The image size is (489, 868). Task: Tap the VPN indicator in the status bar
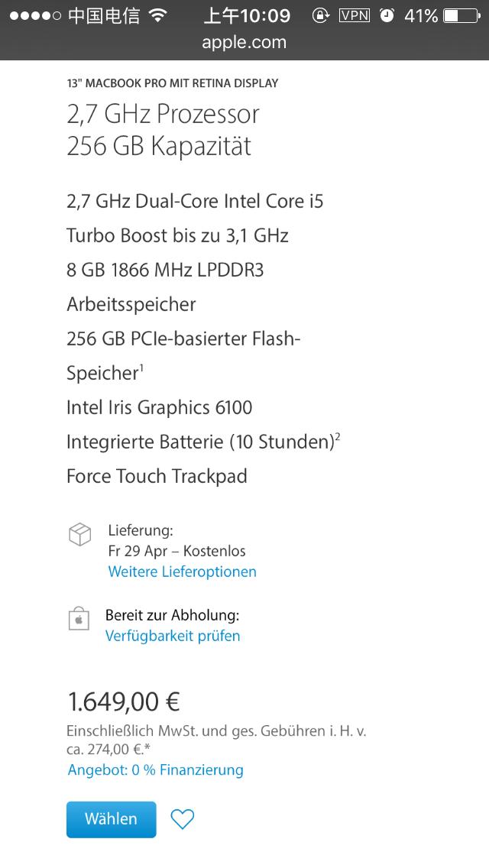point(356,14)
